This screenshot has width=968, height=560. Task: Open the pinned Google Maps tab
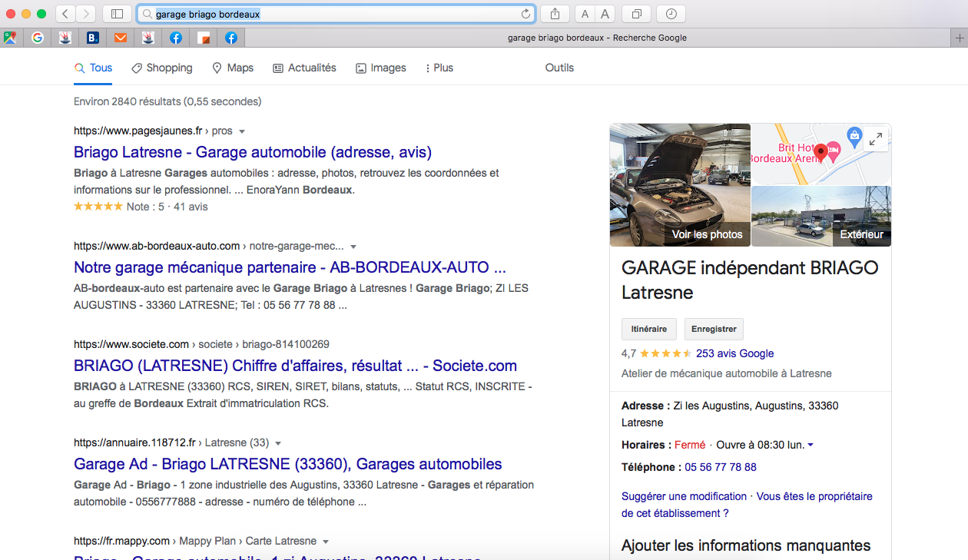pos(10,38)
